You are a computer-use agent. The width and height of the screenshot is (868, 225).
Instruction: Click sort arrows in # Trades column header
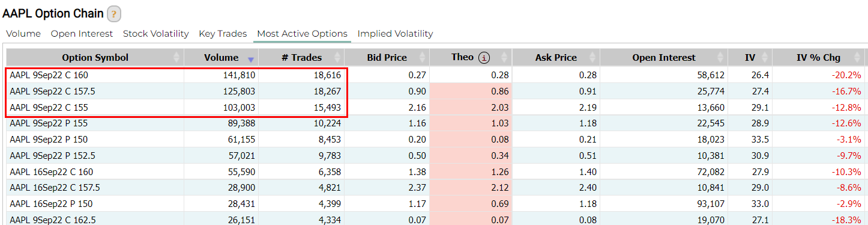tap(339, 58)
